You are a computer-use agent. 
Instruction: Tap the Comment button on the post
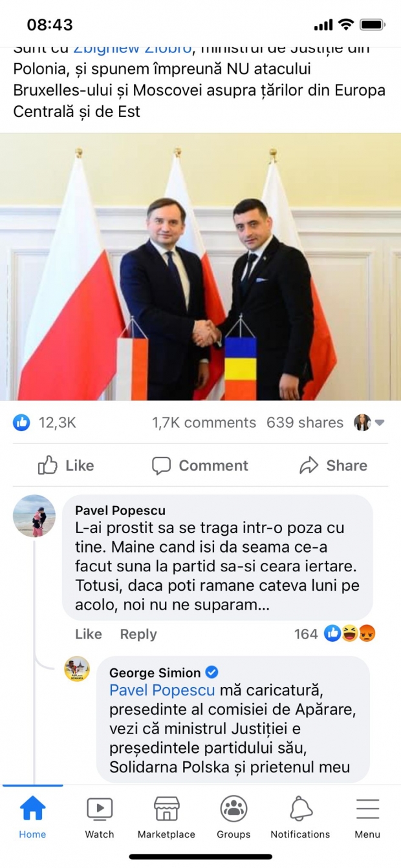pyautogui.click(x=200, y=465)
